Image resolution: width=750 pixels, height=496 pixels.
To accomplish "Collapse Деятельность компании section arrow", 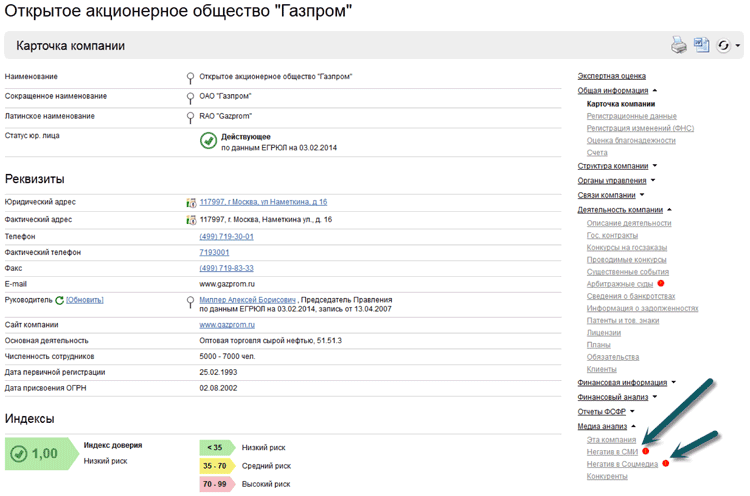I will coord(670,209).
